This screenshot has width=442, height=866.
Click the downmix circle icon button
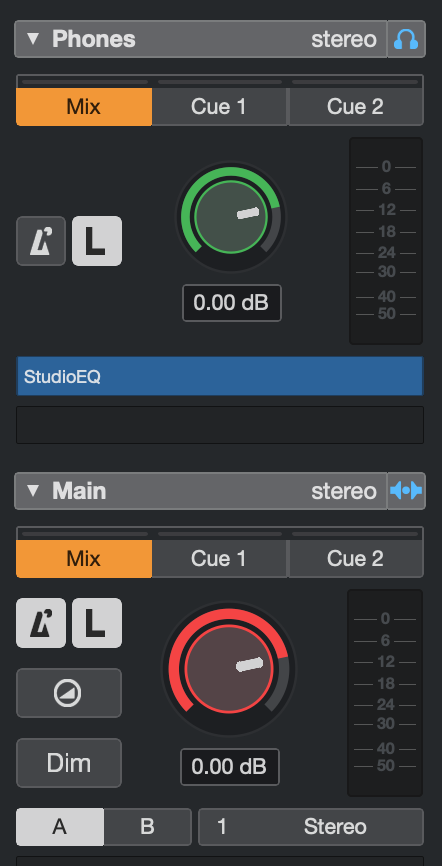tap(69, 693)
